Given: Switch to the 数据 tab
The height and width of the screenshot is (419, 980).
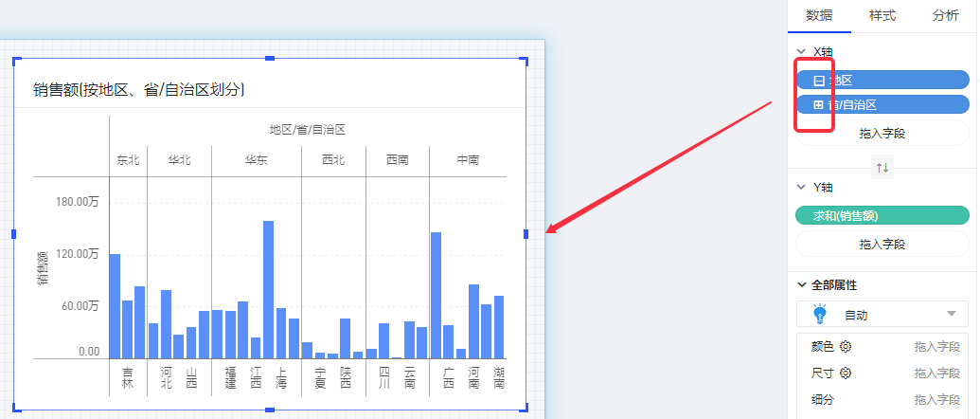Looking at the screenshot, I should click(819, 15).
